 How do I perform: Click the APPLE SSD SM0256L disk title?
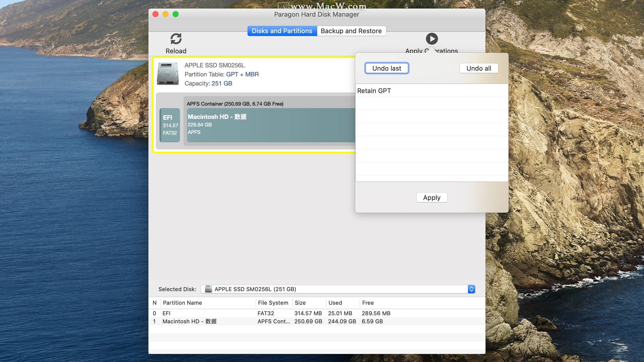(214, 65)
